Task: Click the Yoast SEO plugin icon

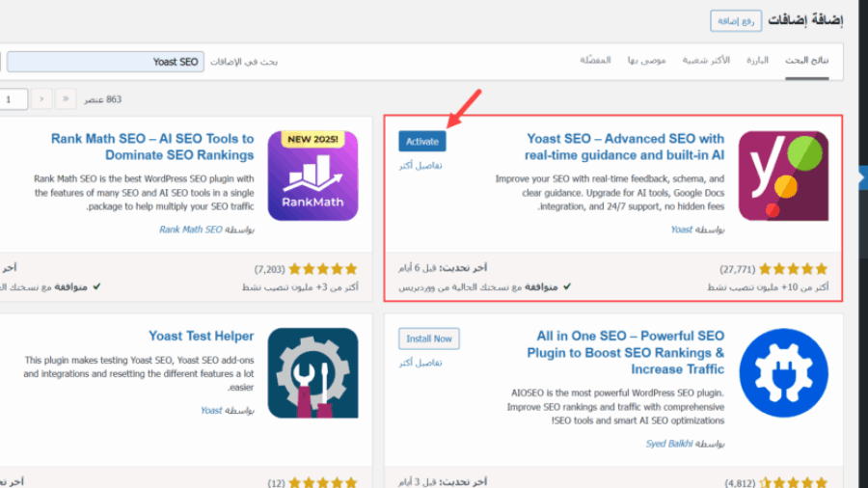Action: click(x=783, y=176)
